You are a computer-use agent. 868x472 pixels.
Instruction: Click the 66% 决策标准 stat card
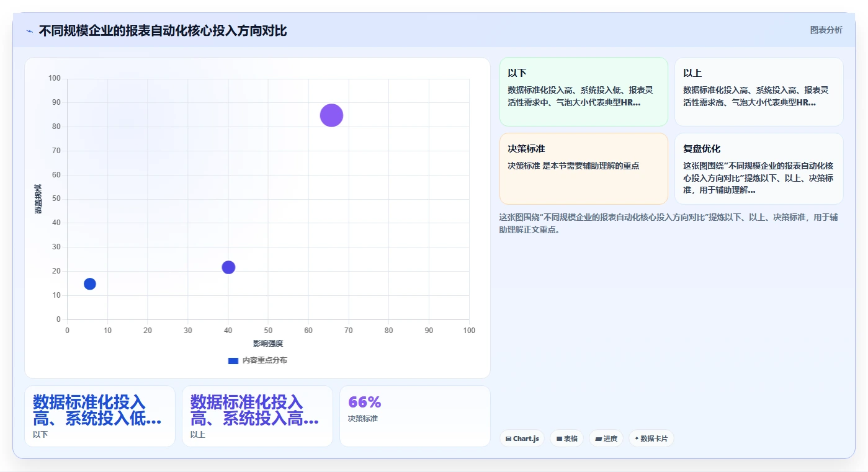[x=414, y=416]
